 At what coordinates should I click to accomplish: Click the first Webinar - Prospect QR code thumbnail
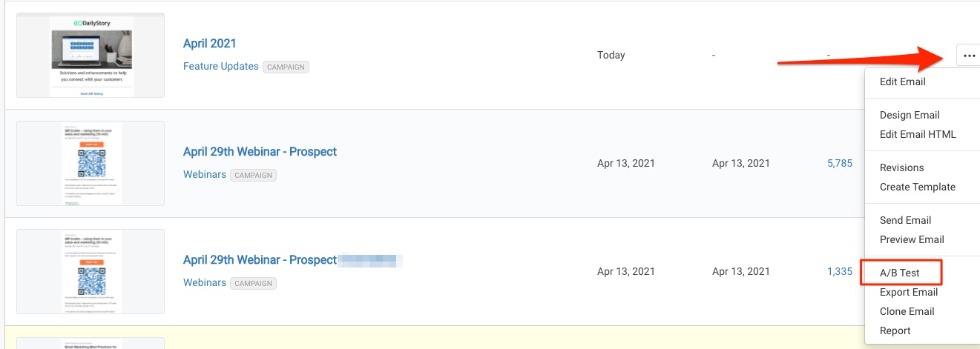[91, 164]
